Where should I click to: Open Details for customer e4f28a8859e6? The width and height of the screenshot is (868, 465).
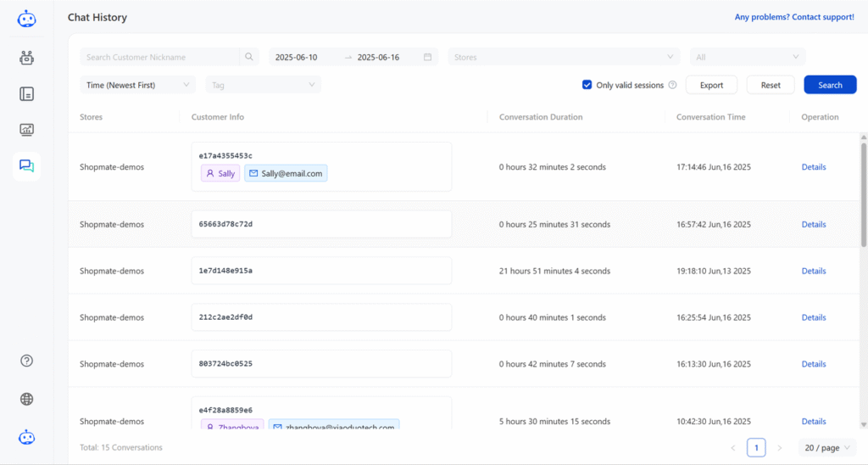(x=813, y=422)
